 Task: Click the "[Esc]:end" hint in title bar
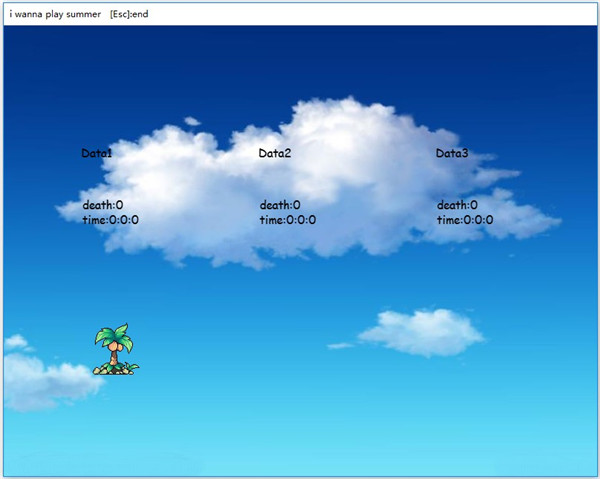[133, 14]
